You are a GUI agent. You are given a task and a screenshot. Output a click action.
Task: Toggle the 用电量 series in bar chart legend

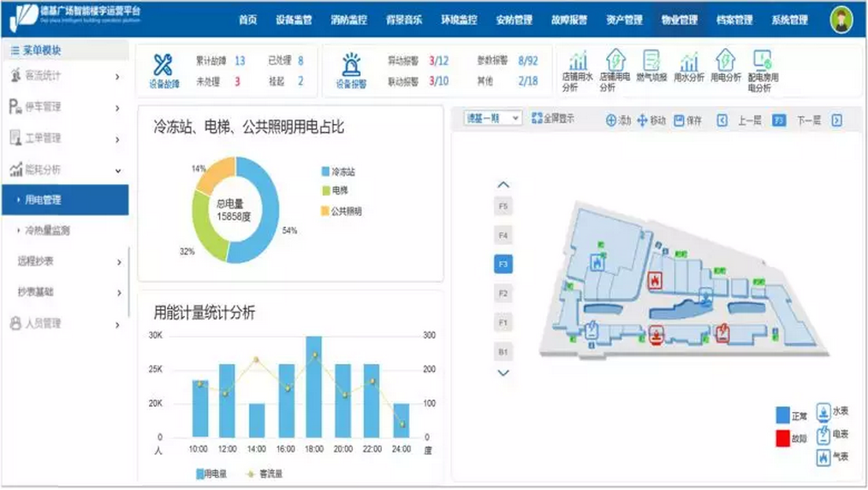pos(214,473)
